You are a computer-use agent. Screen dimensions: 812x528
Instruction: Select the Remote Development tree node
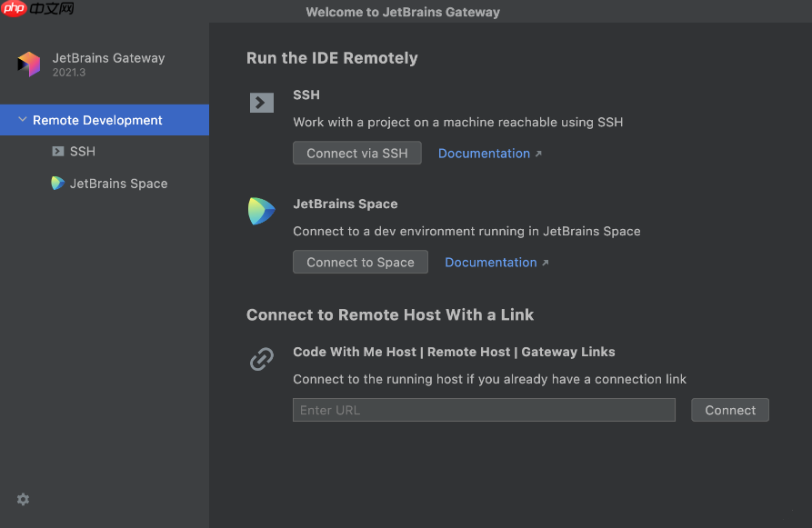pyautogui.click(x=97, y=120)
